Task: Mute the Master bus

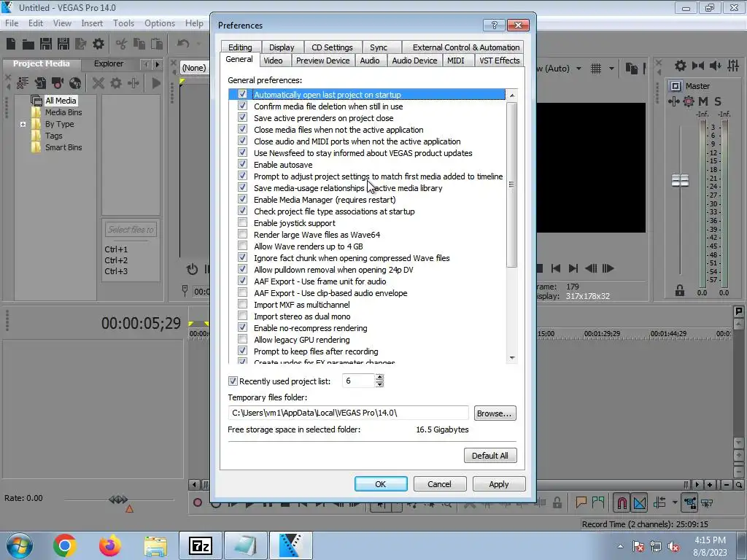Action: (703, 101)
